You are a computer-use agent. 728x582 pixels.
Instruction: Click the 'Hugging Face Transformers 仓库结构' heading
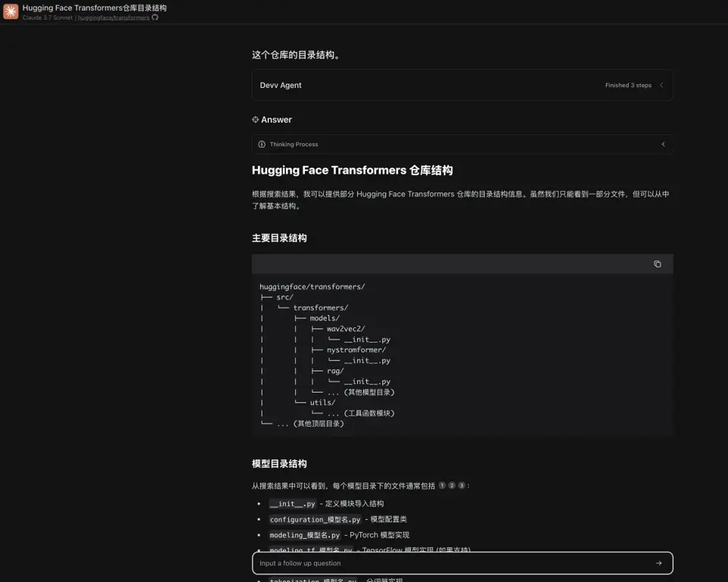point(352,171)
